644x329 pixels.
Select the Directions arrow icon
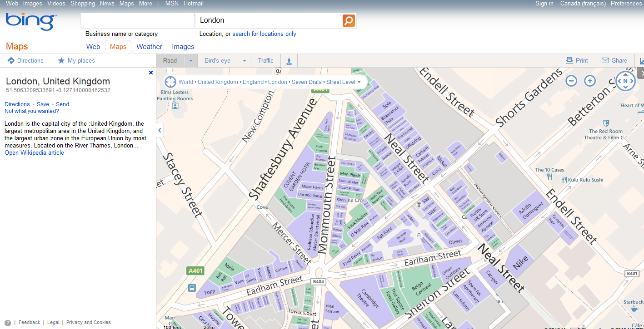(10, 60)
